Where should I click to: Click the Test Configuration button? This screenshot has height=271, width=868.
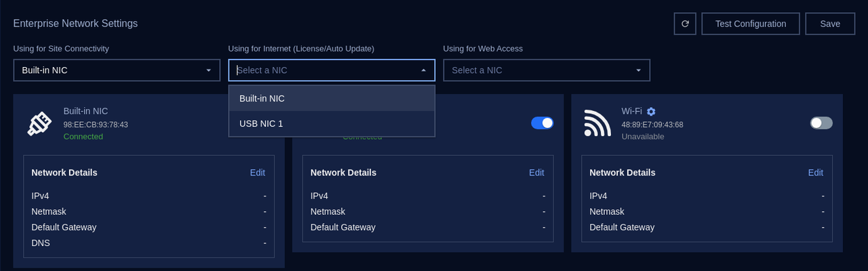tap(751, 24)
